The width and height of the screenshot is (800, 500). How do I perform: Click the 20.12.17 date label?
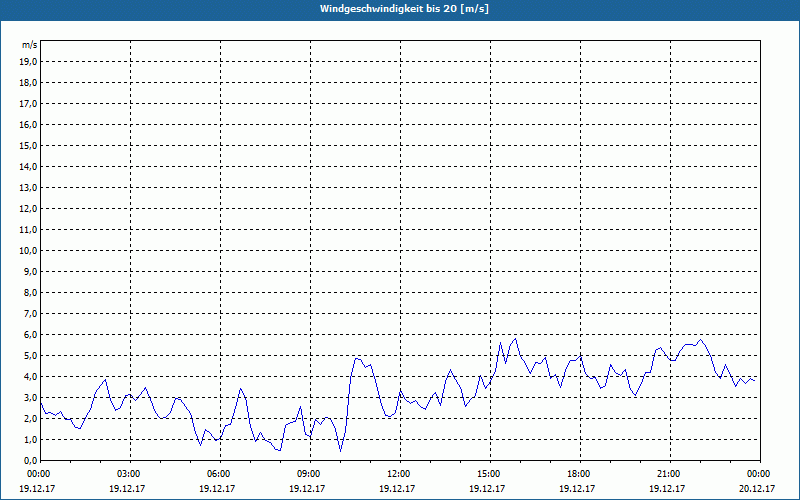pyautogui.click(x=757, y=488)
